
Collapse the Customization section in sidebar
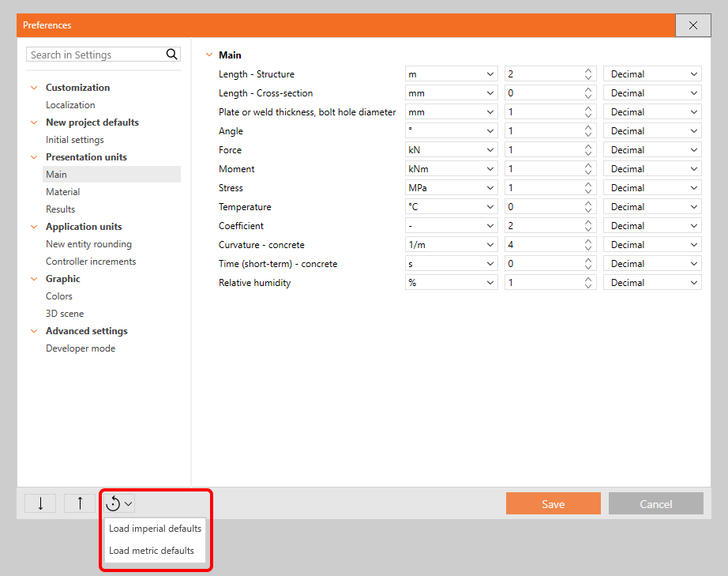click(x=33, y=87)
